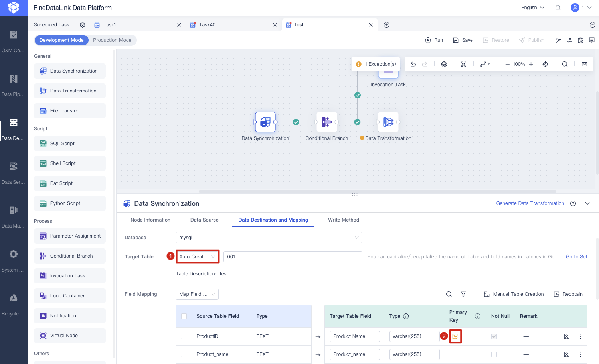
Task: Open Scheduled Task settings gear
Action: [x=83, y=25]
